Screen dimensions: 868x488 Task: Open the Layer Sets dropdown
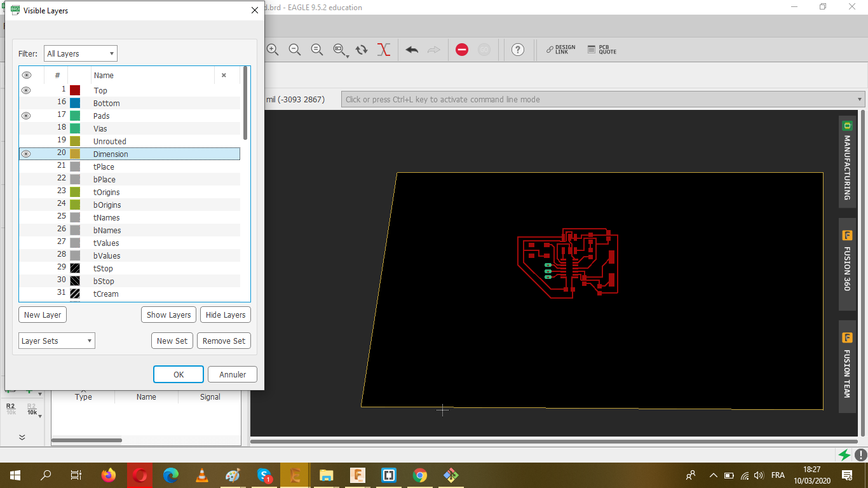[x=57, y=341]
